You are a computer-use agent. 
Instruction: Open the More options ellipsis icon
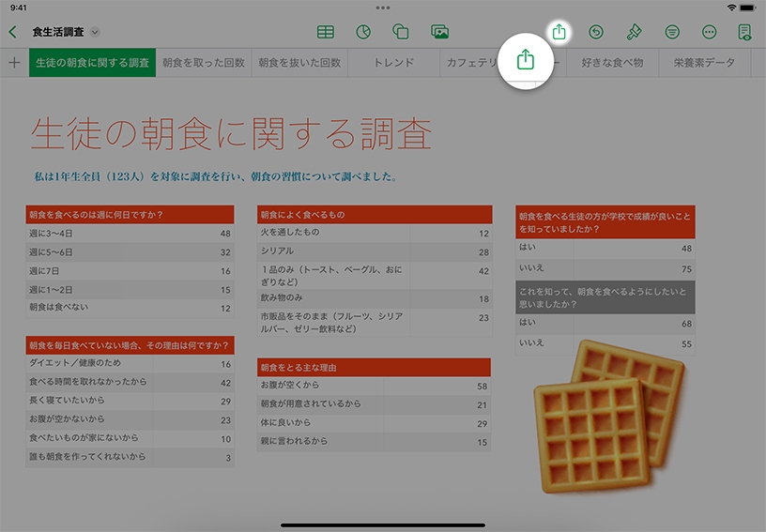(710, 32)
